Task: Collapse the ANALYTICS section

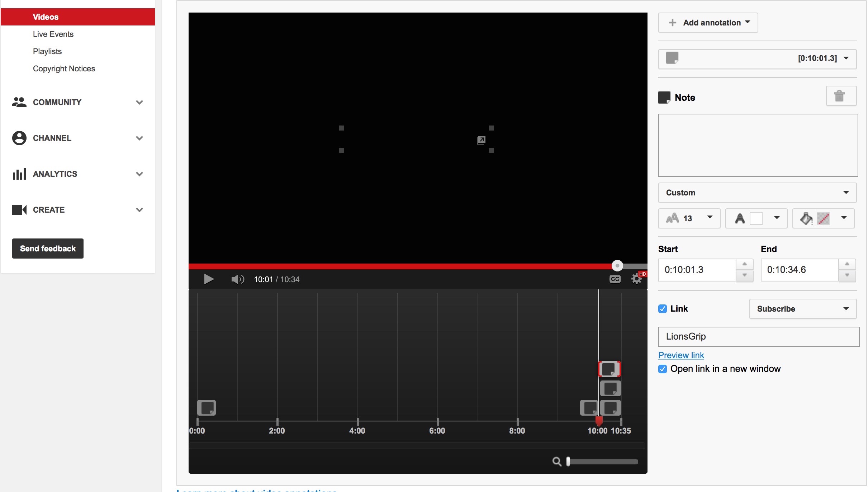Action: [139, 174]
